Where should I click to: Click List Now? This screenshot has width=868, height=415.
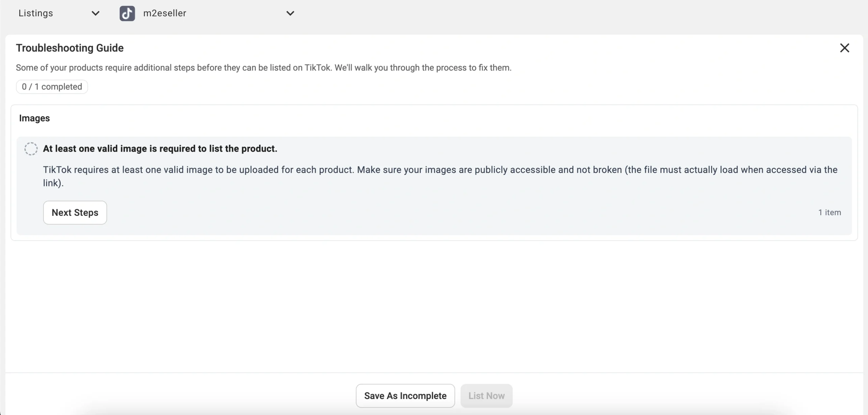point(486,396)
